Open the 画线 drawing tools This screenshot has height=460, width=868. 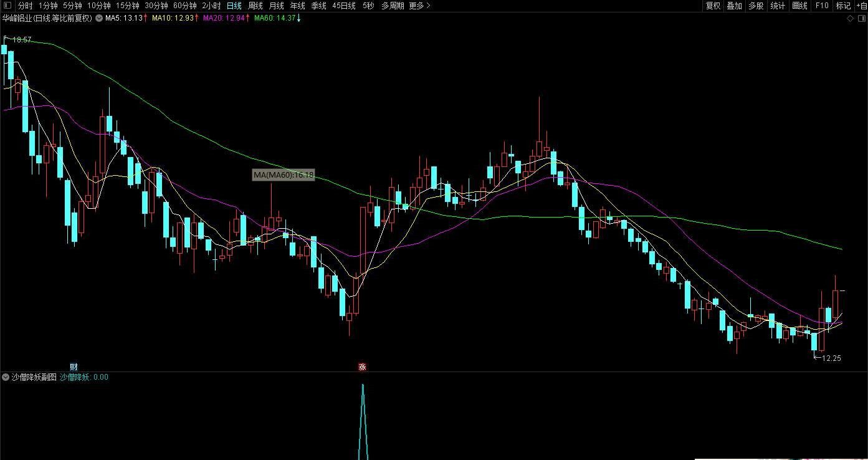pos(799,6)
